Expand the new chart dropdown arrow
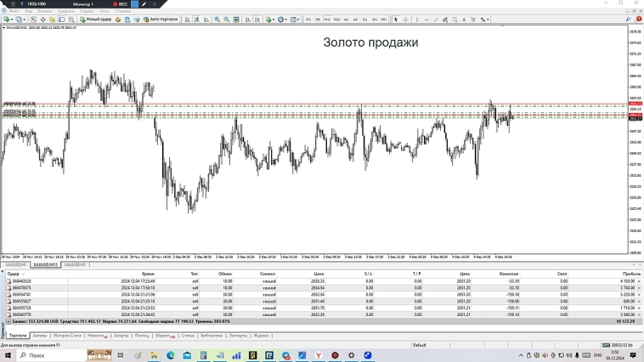Viewport: 644px width, 362px height. [x=10, y=19]
